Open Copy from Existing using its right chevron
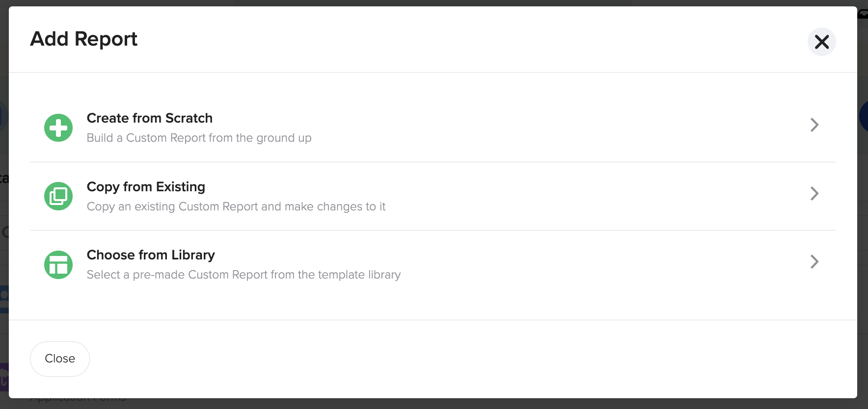The height and width of the screenshot is (409, 868). coord(814,193)
